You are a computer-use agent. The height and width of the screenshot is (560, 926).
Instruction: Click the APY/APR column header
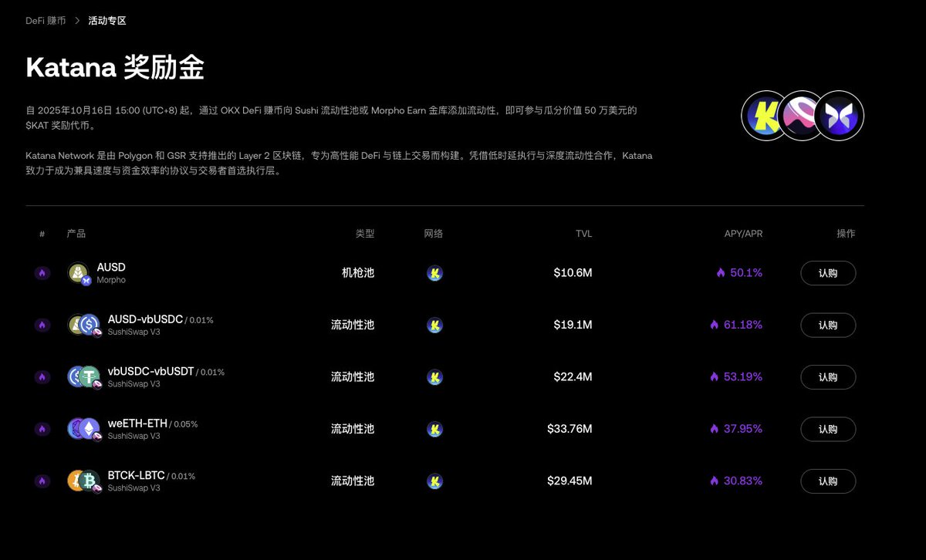point(743,234)
